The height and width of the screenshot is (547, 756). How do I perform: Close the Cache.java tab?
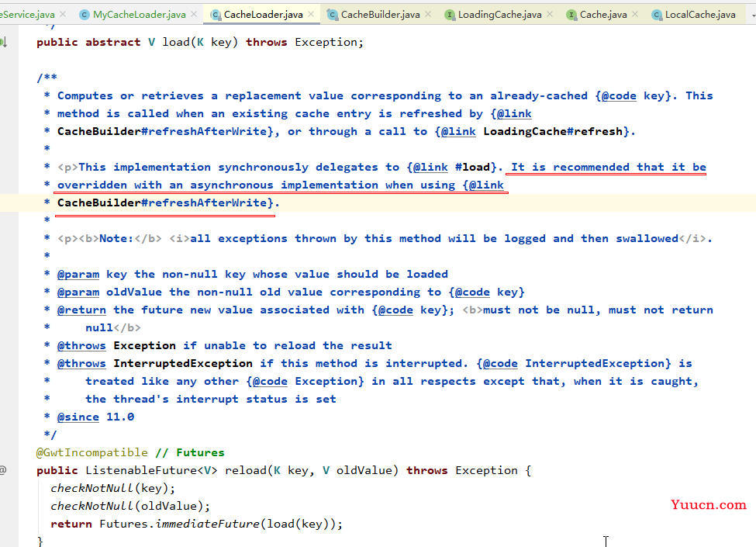635,15
